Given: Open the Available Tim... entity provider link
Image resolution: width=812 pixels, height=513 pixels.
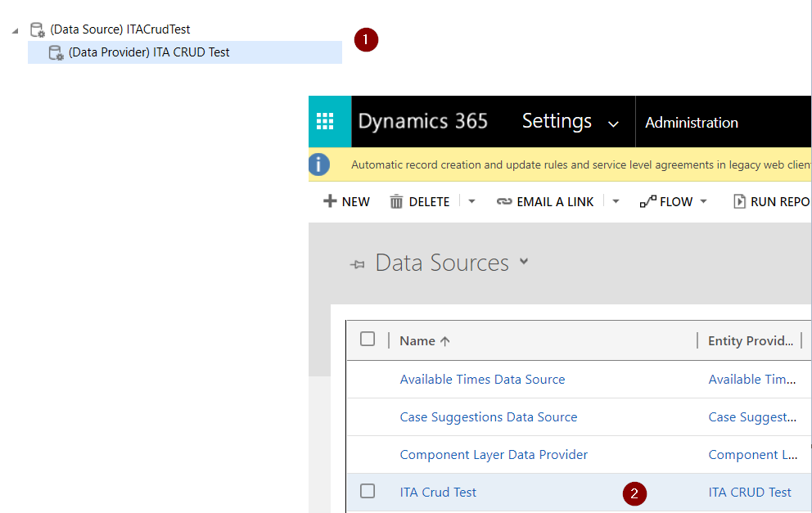Looking at the screenshot, I should [752, 380].
